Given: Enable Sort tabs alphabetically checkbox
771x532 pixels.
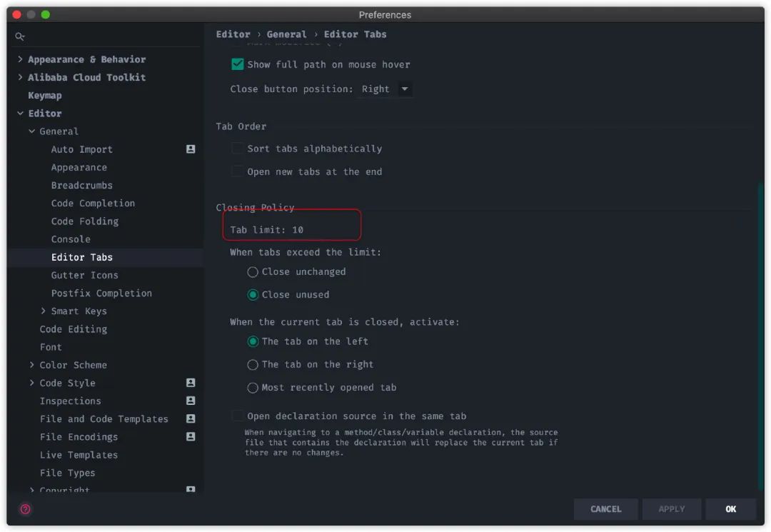Looking at the screenshot, I should pyautogui.click(x=238, y=149).
